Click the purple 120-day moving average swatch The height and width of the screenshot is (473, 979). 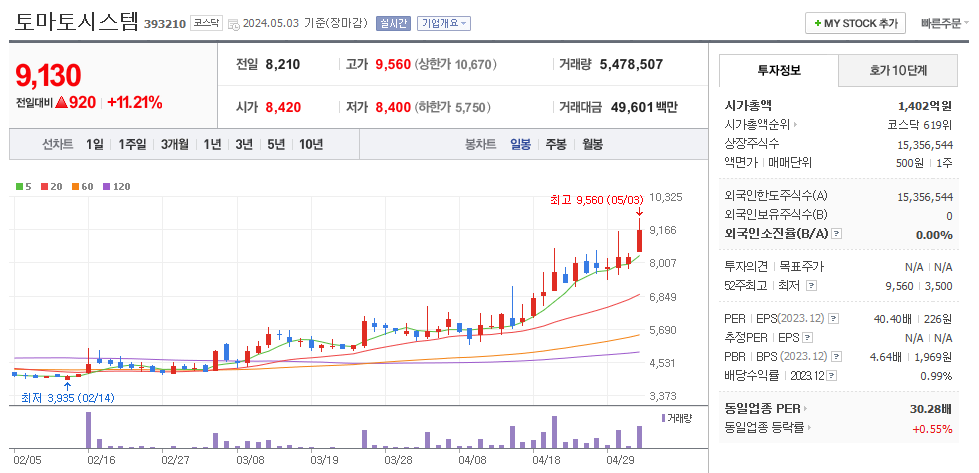pos(106,187)
